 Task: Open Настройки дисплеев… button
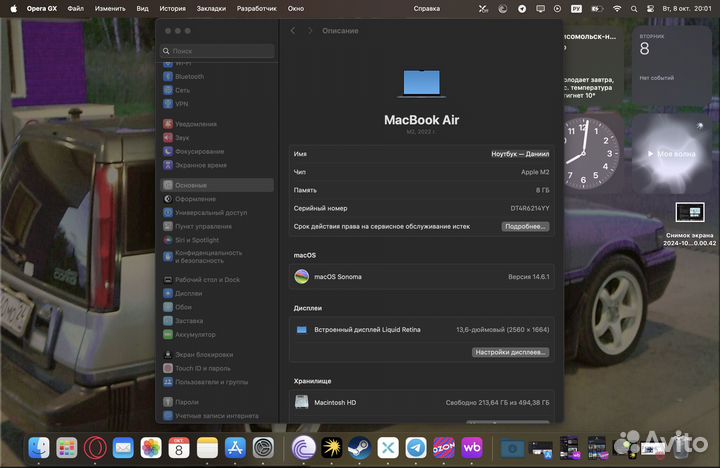tap(511, 352)
